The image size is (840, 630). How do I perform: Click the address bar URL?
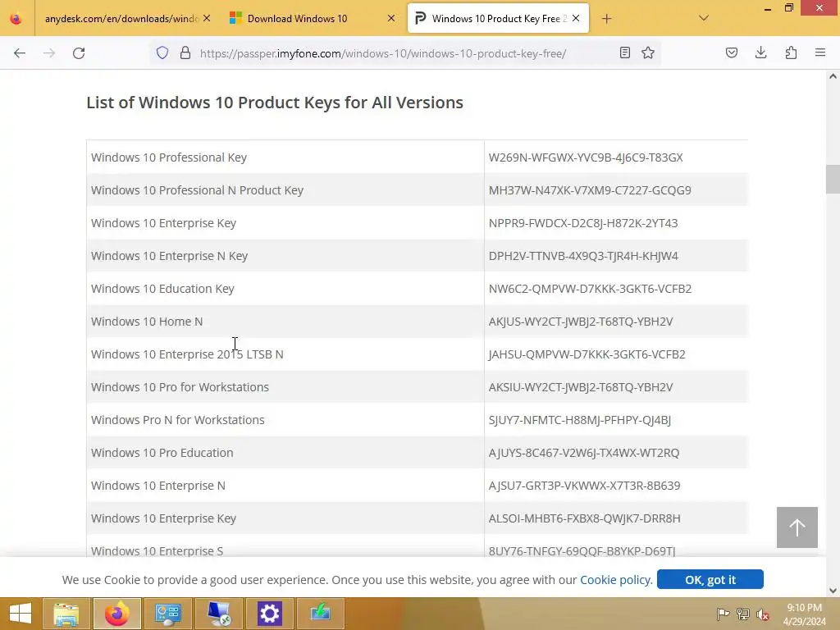pos(383,53)
